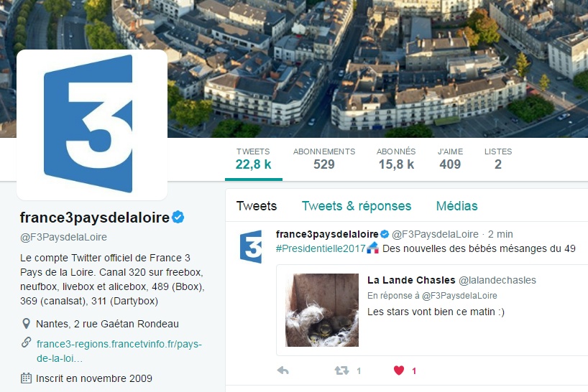Switch to Tweets & réponses tab
Screen dimensions: 588x392
click(x=357, y=206)
